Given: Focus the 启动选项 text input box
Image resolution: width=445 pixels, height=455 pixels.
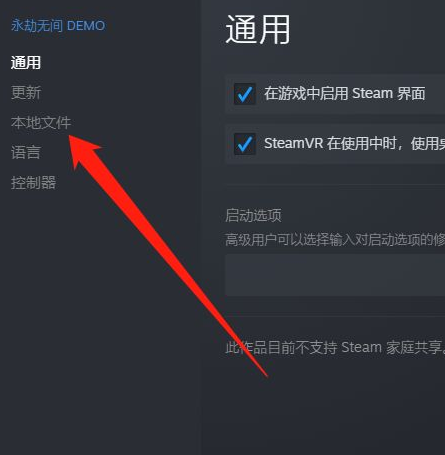Looking at the screenshot, I should pos(335,275).
